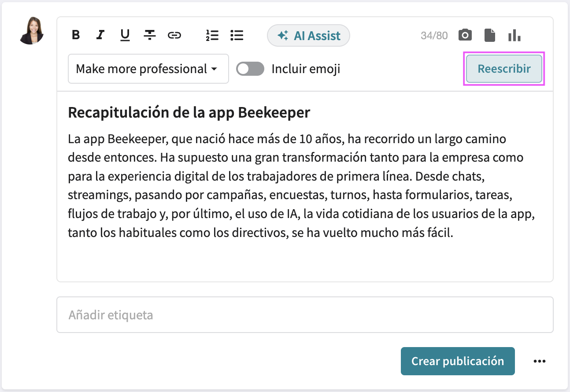Click the title Recapitulación de la app Beekeeper
The height and width of the screenshot is (392, 570).
189,113
